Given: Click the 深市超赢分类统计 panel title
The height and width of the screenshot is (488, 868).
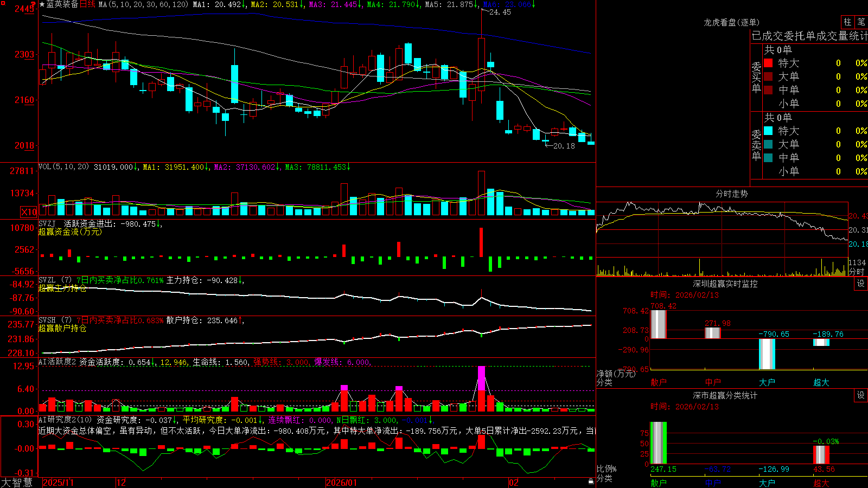Looking at the screenshot, I should (725, 395).
